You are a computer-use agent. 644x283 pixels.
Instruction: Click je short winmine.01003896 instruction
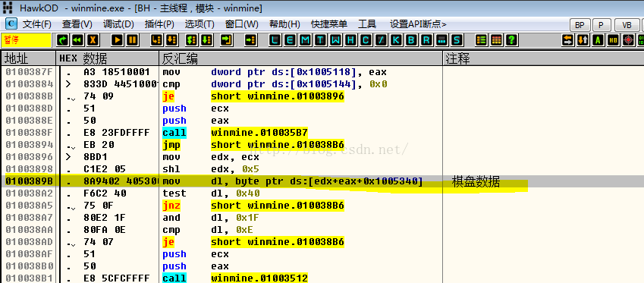(253, 96)
